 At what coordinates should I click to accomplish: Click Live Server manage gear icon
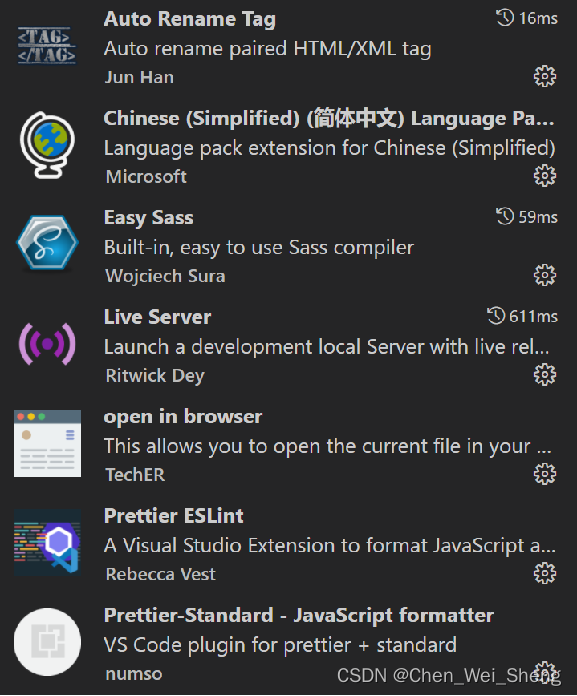(x=545, y=375)
